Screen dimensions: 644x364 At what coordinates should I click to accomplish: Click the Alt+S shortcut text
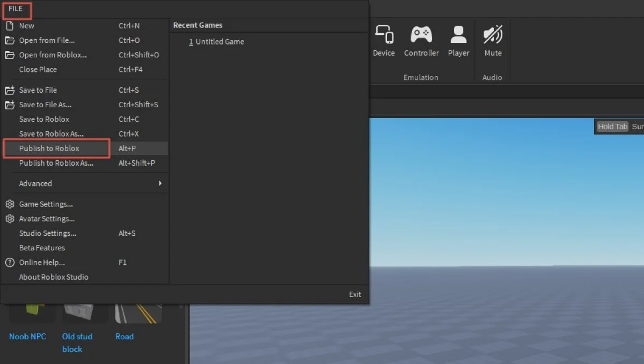[127, 233]
